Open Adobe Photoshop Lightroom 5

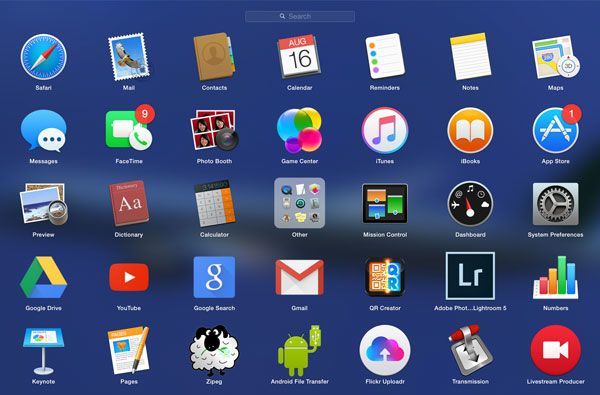click(470, 276)
